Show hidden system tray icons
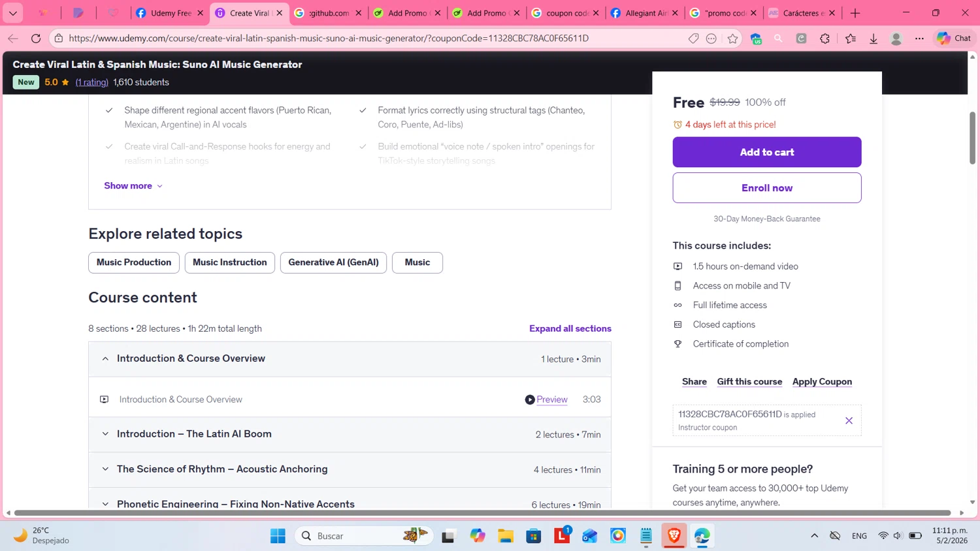This screenshot has height=551, width=980. point(814,536)
